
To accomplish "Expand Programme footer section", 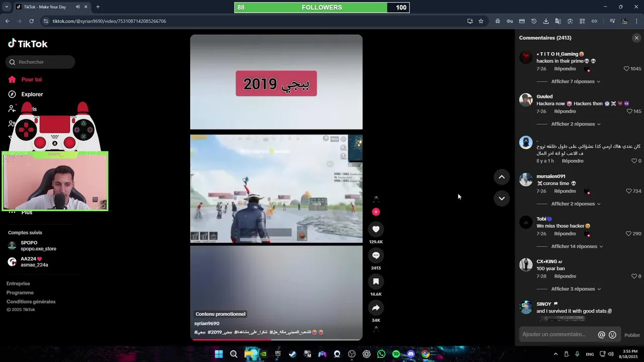I will point(20,293).
